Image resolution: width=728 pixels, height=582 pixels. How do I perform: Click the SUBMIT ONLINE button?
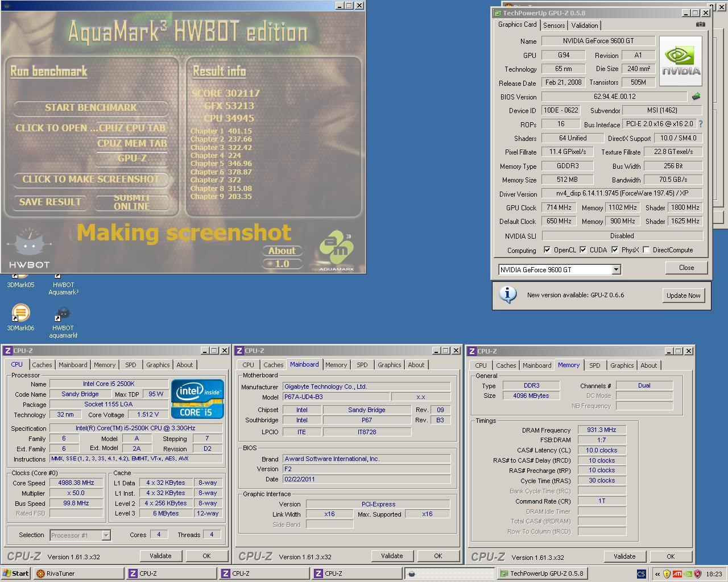(132, 202)
